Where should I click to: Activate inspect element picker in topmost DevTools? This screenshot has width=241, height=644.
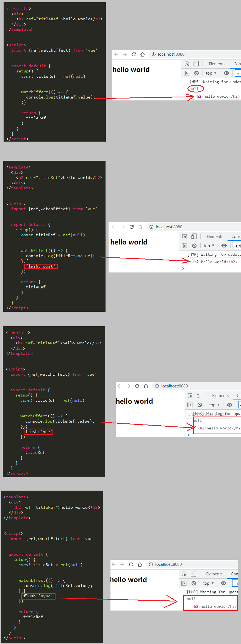[x=187, y=64]
